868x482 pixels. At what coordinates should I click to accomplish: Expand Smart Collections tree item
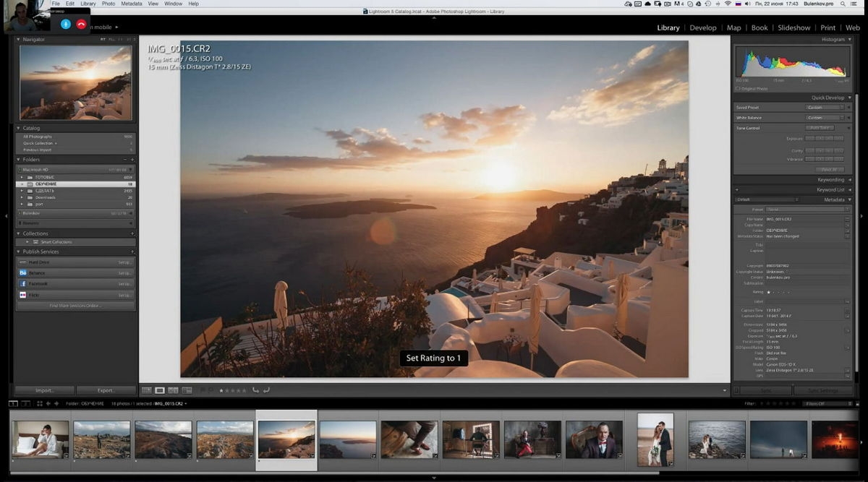(x=28, y=242)
